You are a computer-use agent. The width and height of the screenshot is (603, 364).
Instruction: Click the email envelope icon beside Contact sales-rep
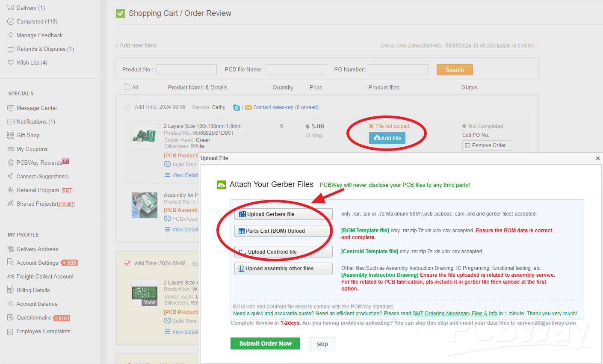point(248,107)
